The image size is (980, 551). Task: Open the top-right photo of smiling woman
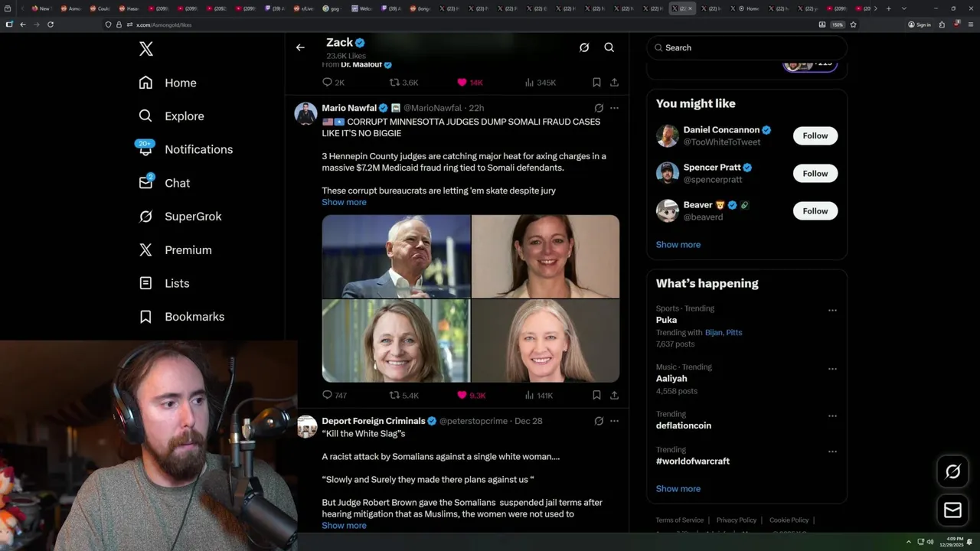point(545,256)
